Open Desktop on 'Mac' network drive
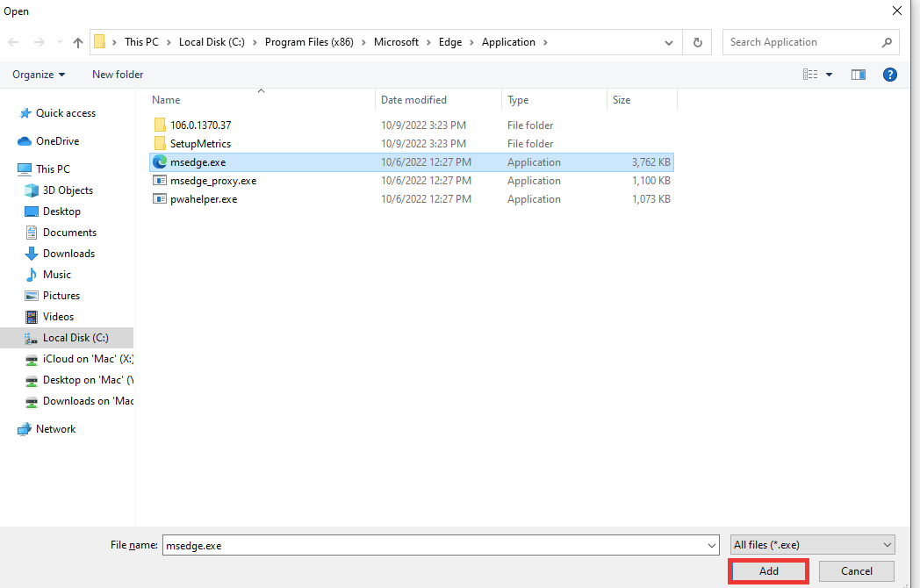Screen dimensions: 920x588 (x=88, y=380)
